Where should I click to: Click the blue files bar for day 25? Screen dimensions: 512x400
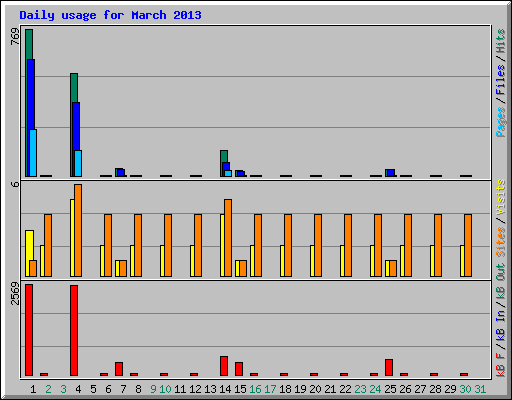pos(391,173)
